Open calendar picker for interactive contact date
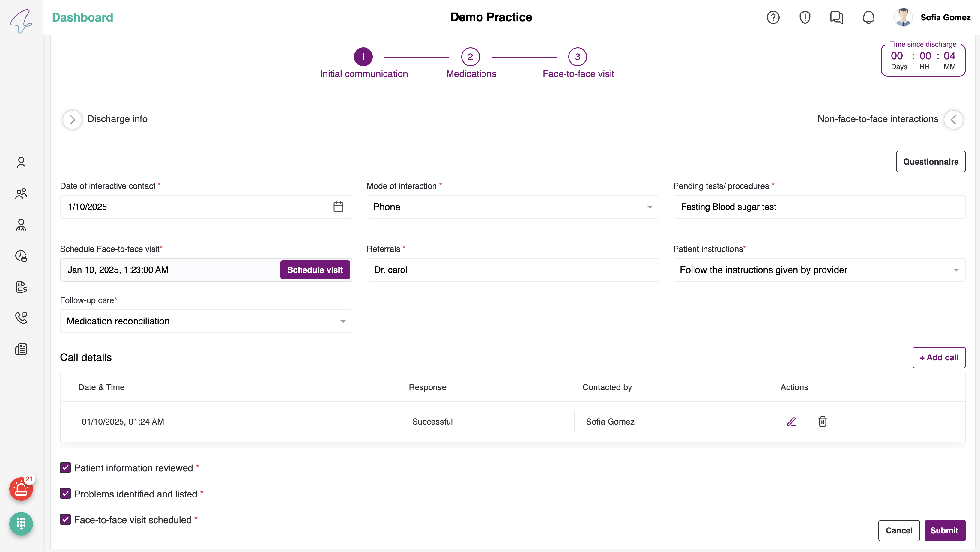This screenshot has width=980, height=552. pos(338,207)
